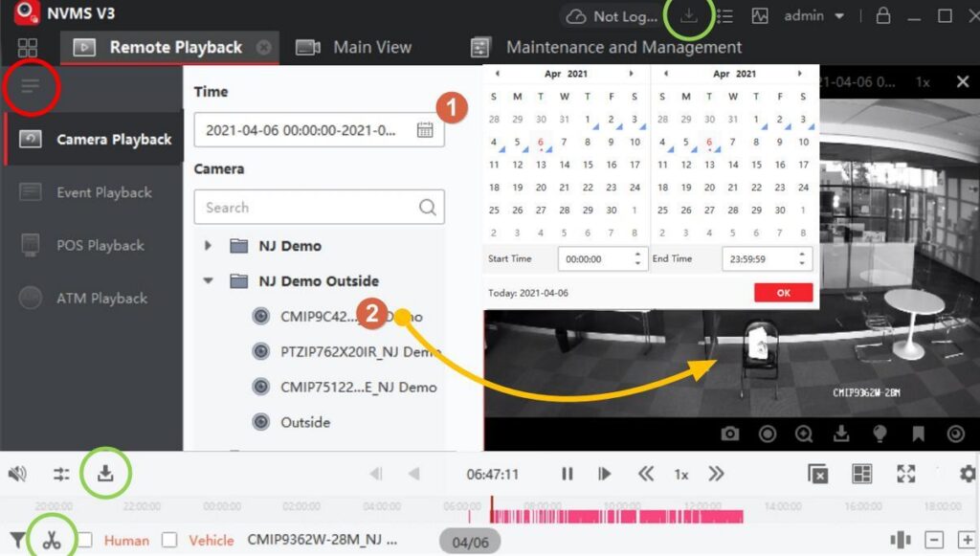This screenshot has width=980, height=556.
Task: Collapse sidebar with hamburger icon
Action: 30,86
